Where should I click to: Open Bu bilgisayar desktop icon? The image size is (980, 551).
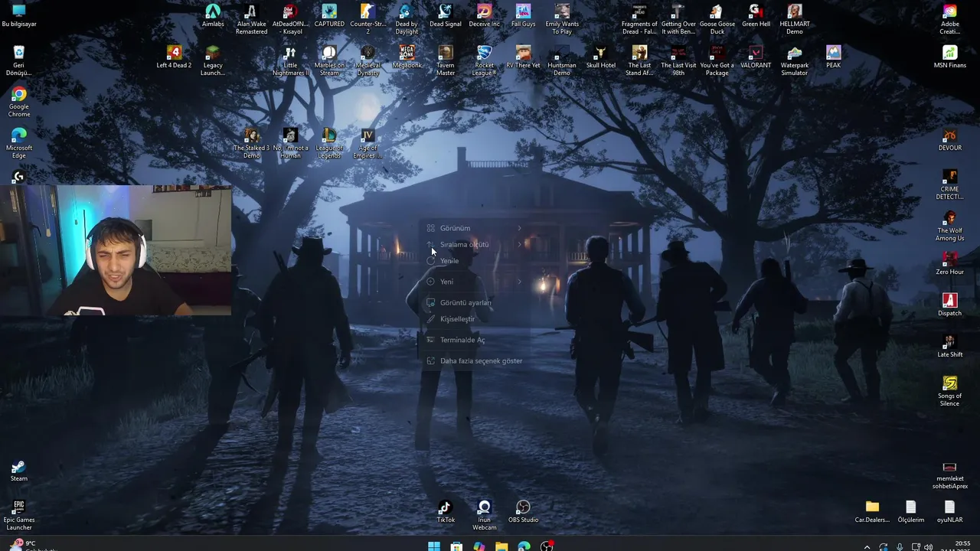click(19, 15)
